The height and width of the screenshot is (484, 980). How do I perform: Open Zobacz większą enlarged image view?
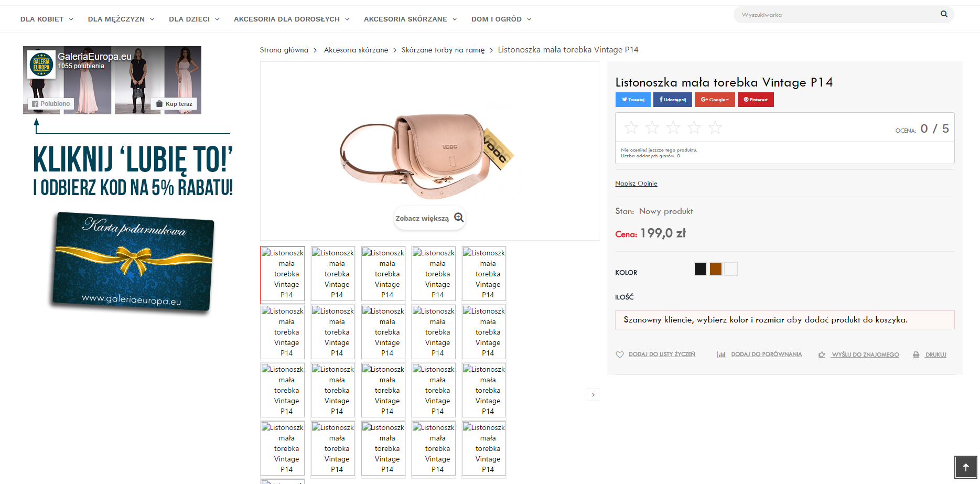click(429, 218)
